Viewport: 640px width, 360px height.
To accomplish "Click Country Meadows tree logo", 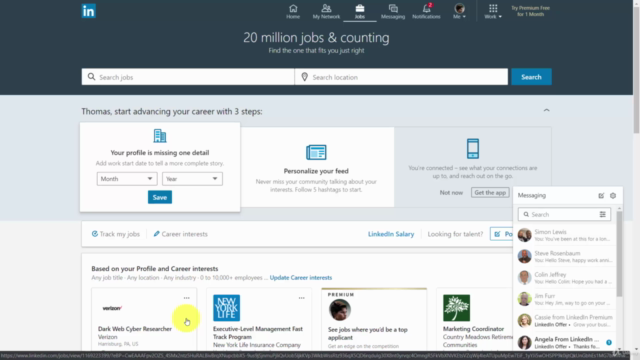I will (x=456, y=308).
